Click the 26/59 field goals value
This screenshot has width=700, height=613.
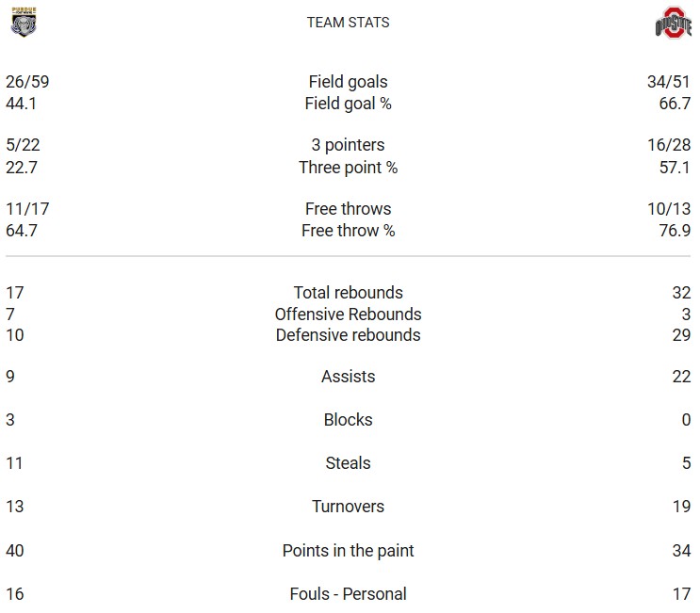27,82
